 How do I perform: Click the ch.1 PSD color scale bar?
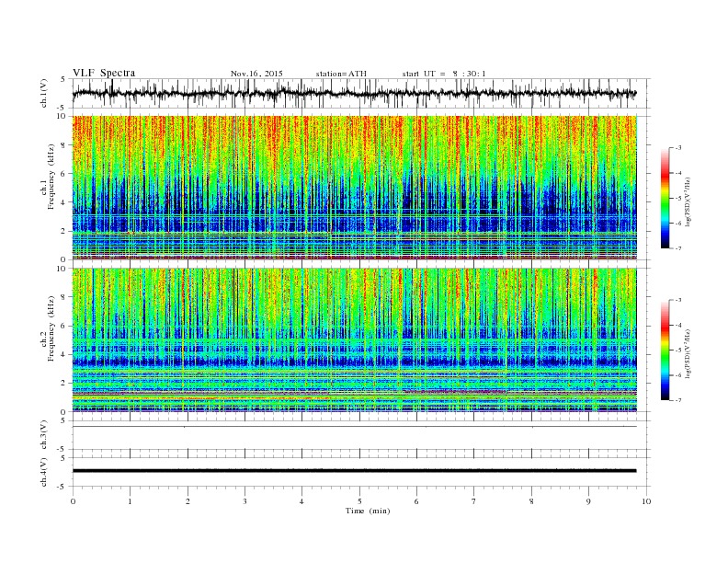[665, 198]
